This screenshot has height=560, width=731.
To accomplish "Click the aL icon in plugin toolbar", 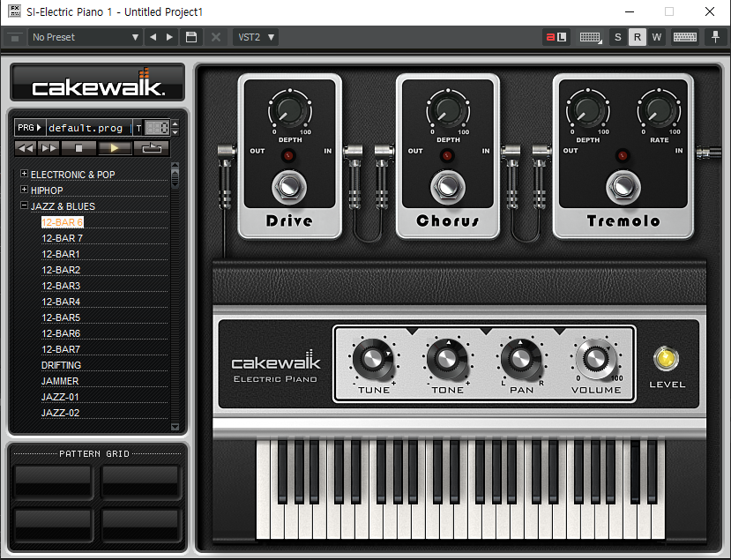I will pos(556,37).
